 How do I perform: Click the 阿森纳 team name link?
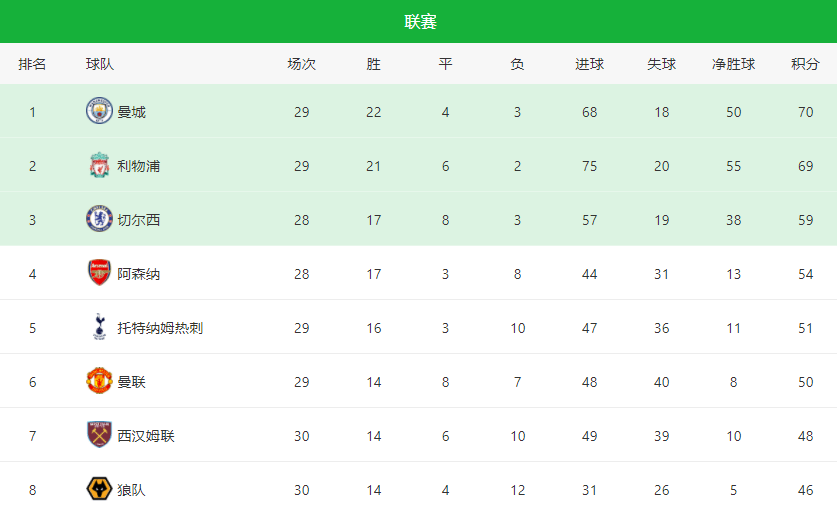tap(139, 274)
